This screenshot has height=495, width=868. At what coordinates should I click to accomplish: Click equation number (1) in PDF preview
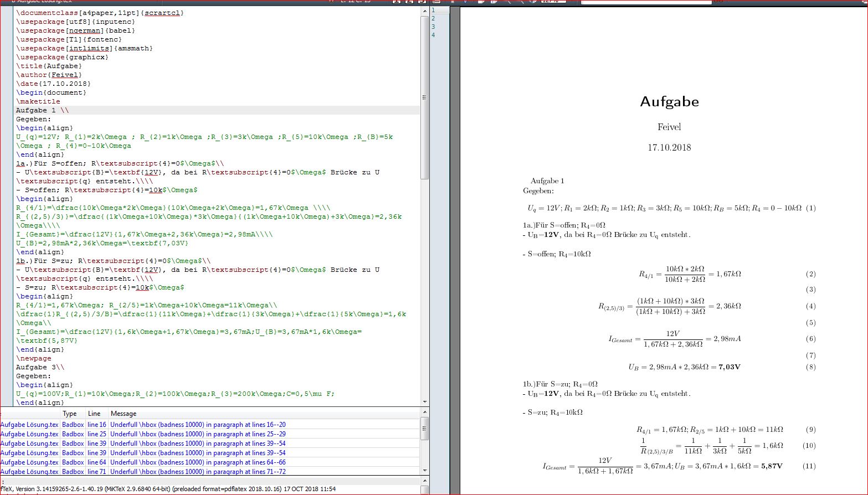click(x=811, y=208)
